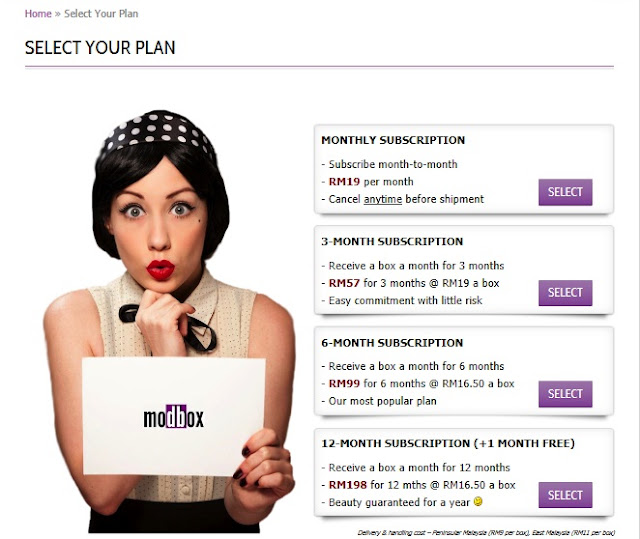Click the 3-Month Subscription heading

pos(392,241)
